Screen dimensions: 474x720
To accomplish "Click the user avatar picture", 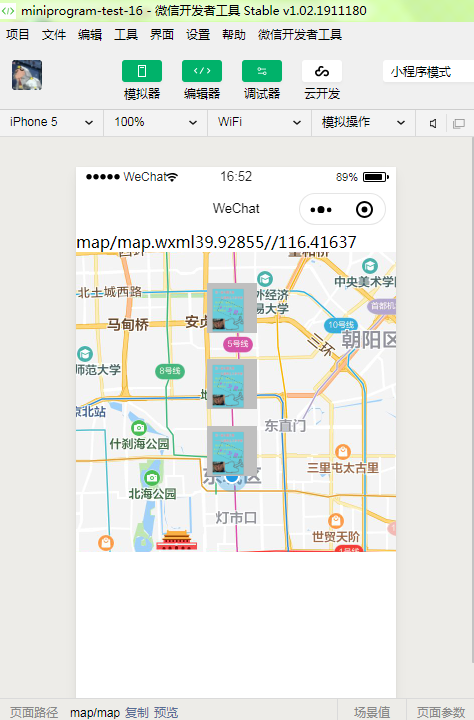I will (x=27, y=75).
